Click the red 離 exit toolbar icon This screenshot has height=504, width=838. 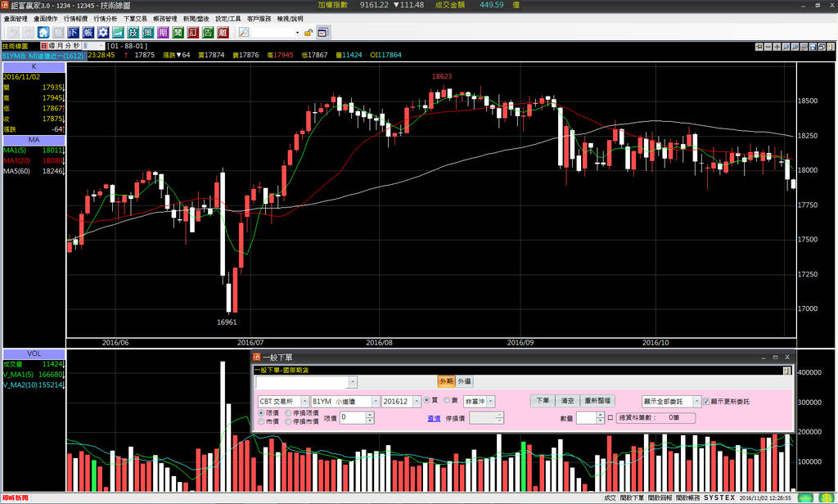click(223, 33)
